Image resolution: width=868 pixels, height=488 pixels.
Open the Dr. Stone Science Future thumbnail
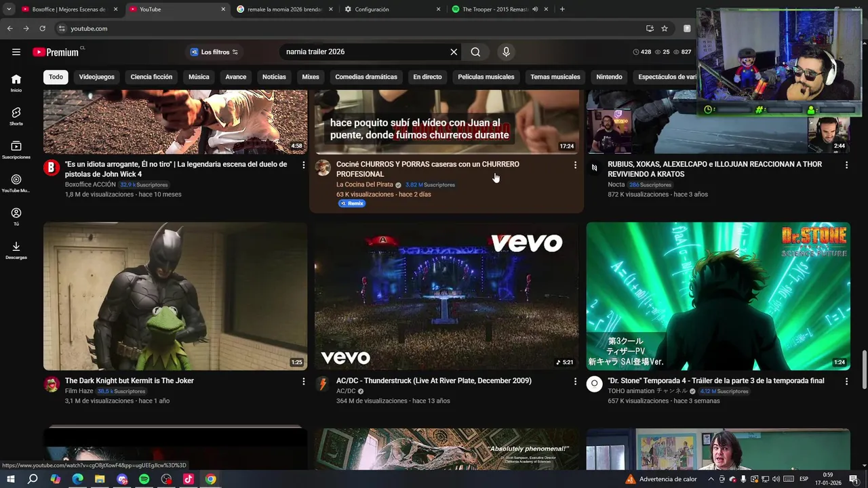click(718, 296)
